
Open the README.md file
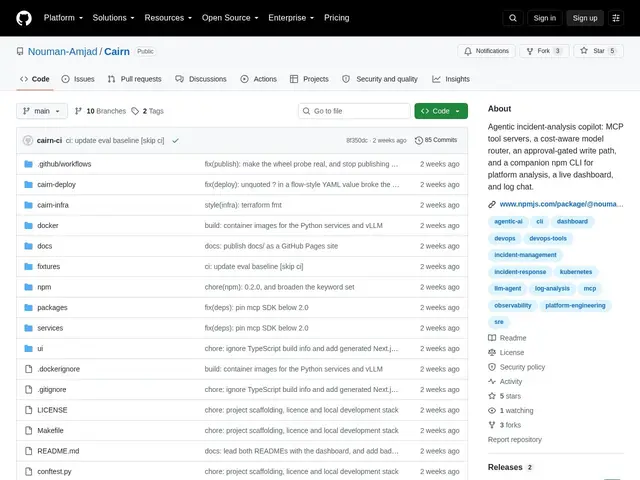click(x=58, y=451)
